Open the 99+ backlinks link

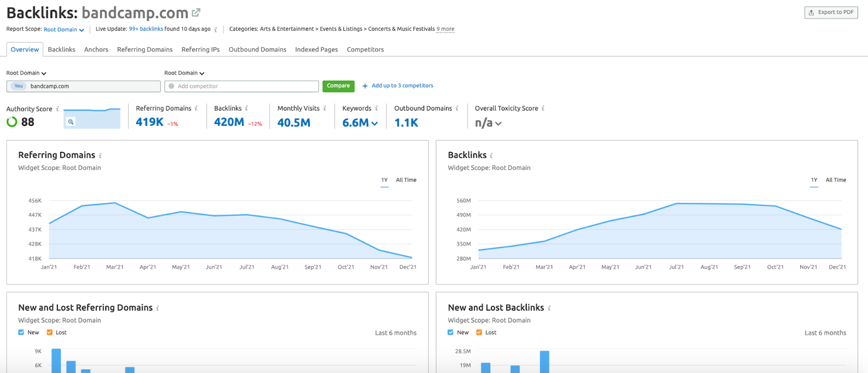pyautogui.click(x=146, y=29)
